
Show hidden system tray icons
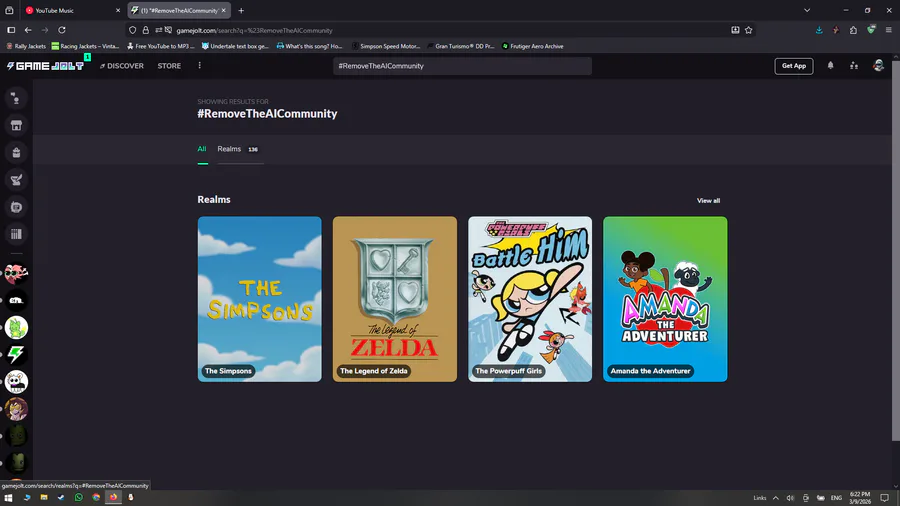point(775,498)
